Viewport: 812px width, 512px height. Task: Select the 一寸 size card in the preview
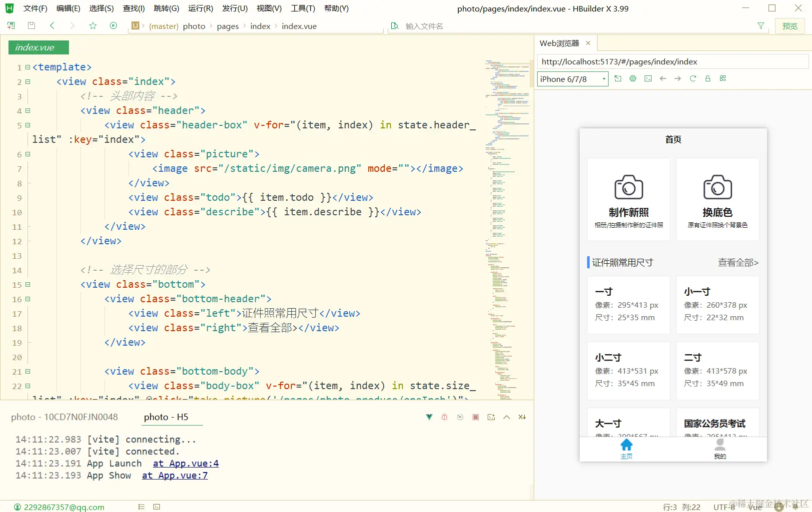pos(629,305)
